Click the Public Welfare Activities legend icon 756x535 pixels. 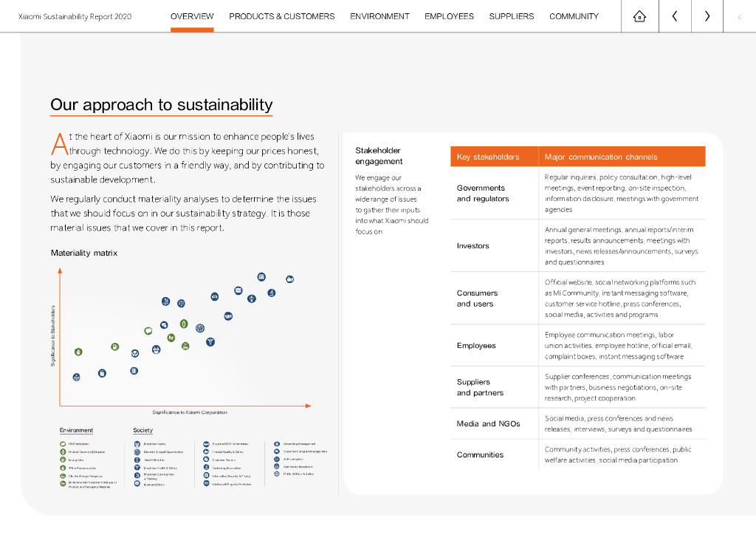coord(277,474)
